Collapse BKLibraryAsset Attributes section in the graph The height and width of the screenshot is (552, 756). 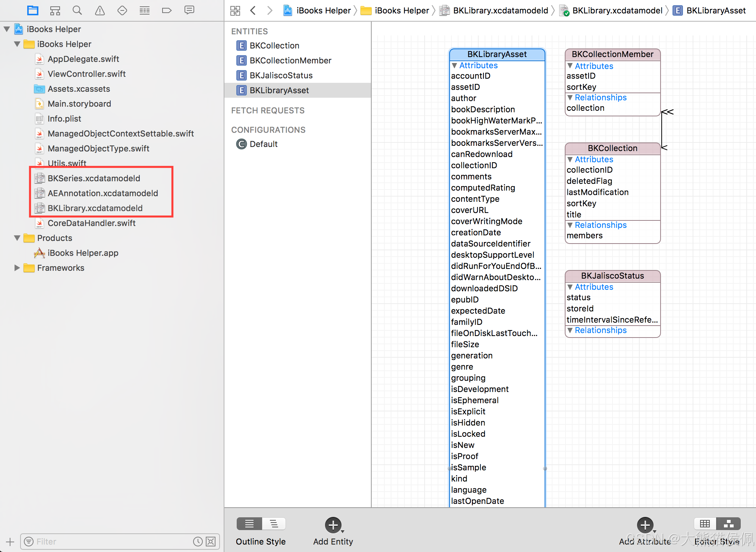[x=454, y=66]
